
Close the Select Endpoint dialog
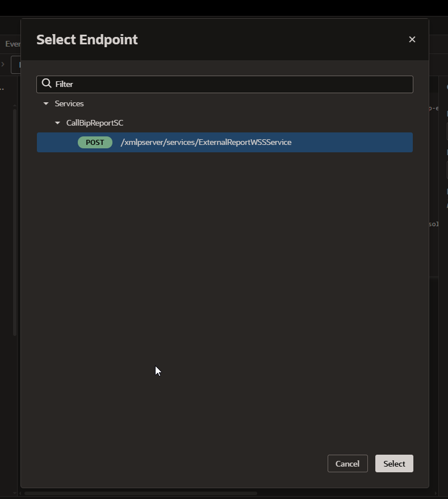click(x=412, y=39)
